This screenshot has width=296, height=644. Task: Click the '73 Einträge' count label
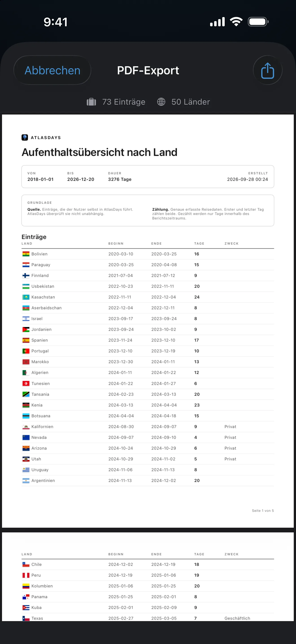tap(124, 102)
